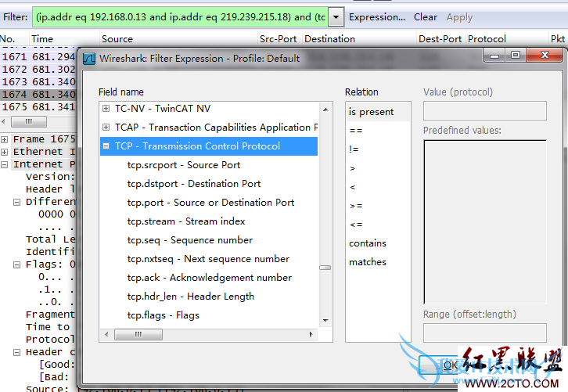The height and width of the screenshot is (392, 568).
Task: Select tcp.srcport - Source Port field
Action: pyautogui.click(x=184, y=165)
